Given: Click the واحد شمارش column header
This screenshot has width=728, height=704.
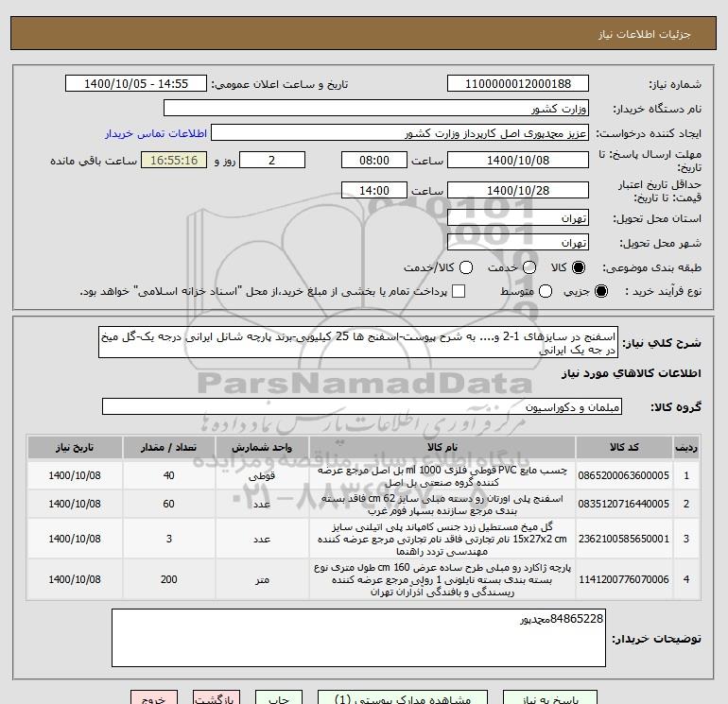Looking at the screenshot, I should tap(262, 447).
